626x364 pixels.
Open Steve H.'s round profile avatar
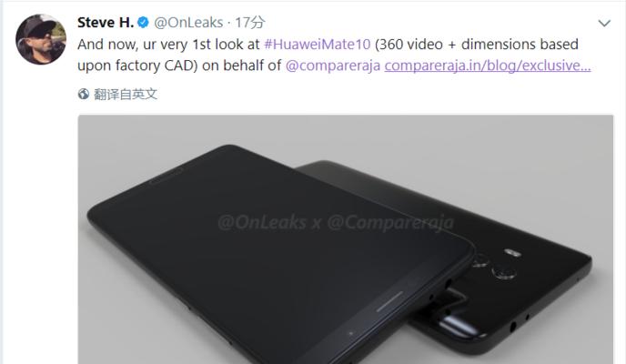pyautogui.click(x=41, y=39)
